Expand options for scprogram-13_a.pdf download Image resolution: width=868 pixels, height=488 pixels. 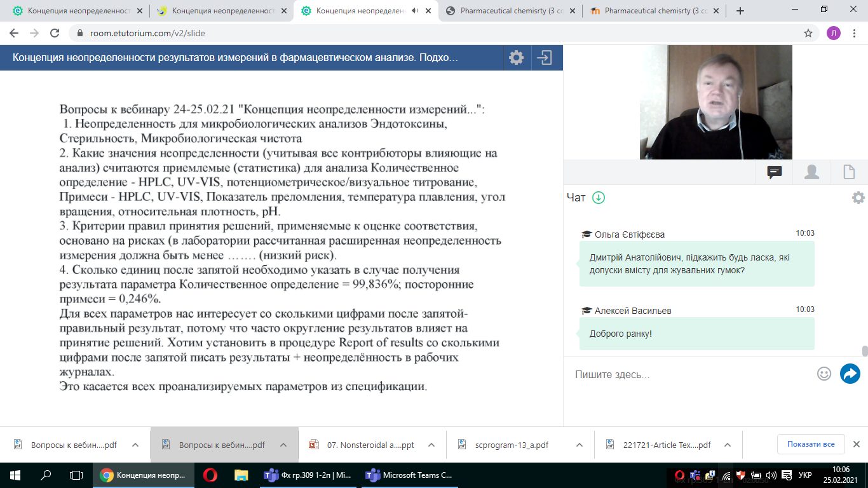[579, 445]
